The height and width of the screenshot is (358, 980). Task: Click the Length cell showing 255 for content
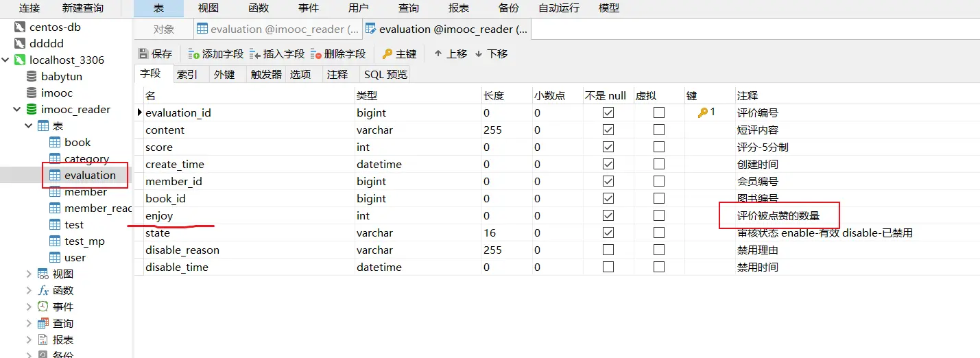506,130
